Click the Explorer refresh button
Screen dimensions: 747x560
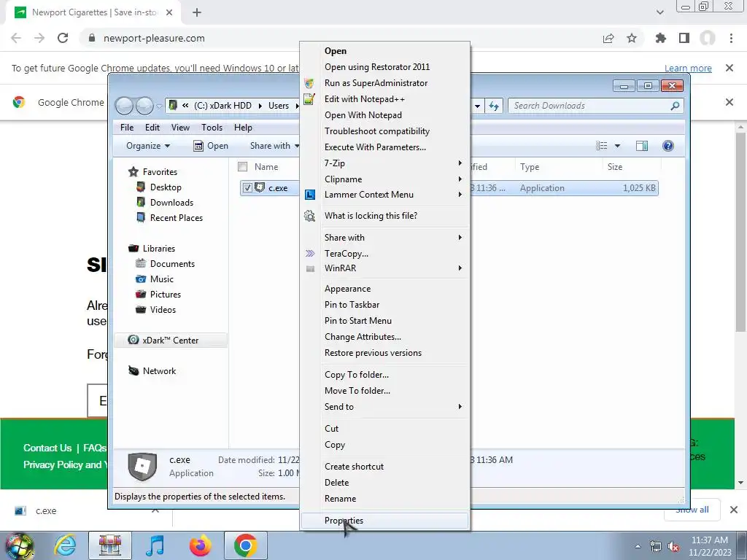[x=494, y=106]
